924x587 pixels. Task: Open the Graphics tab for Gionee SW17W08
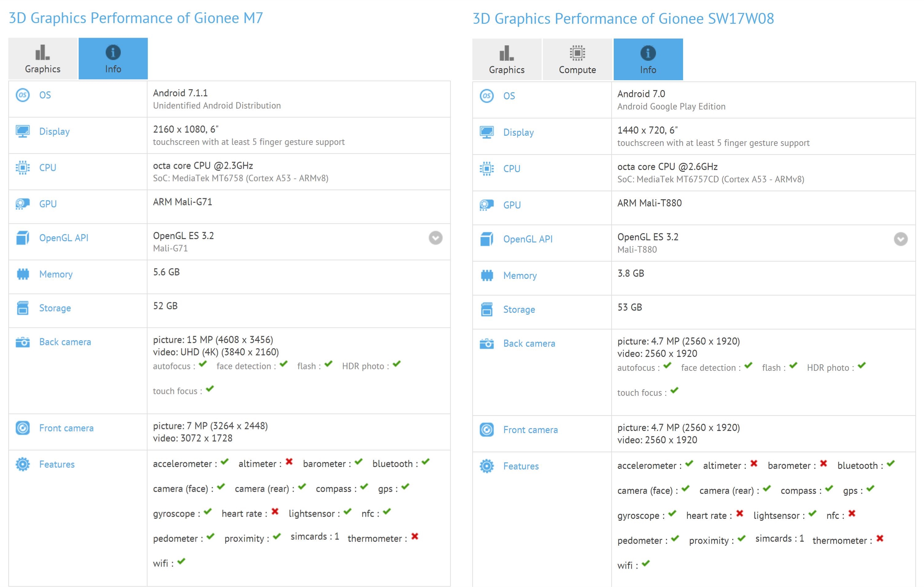(x=506, y=59)
